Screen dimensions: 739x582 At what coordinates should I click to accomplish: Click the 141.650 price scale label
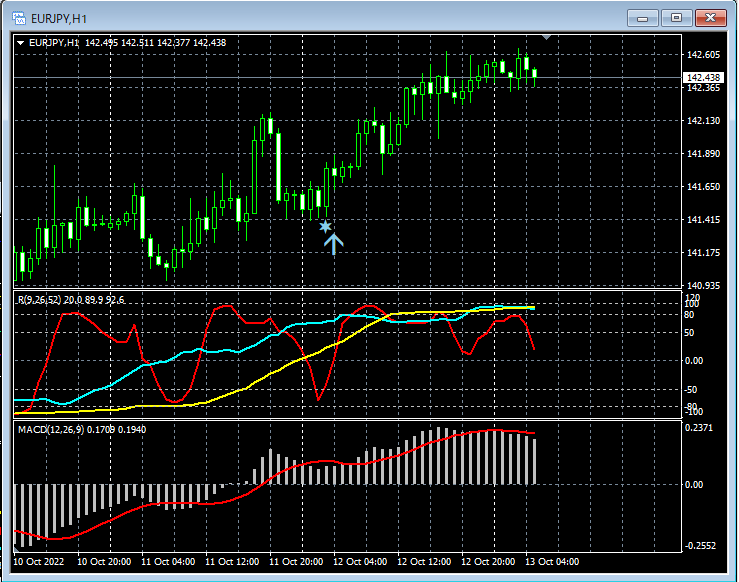coord(703,187)
